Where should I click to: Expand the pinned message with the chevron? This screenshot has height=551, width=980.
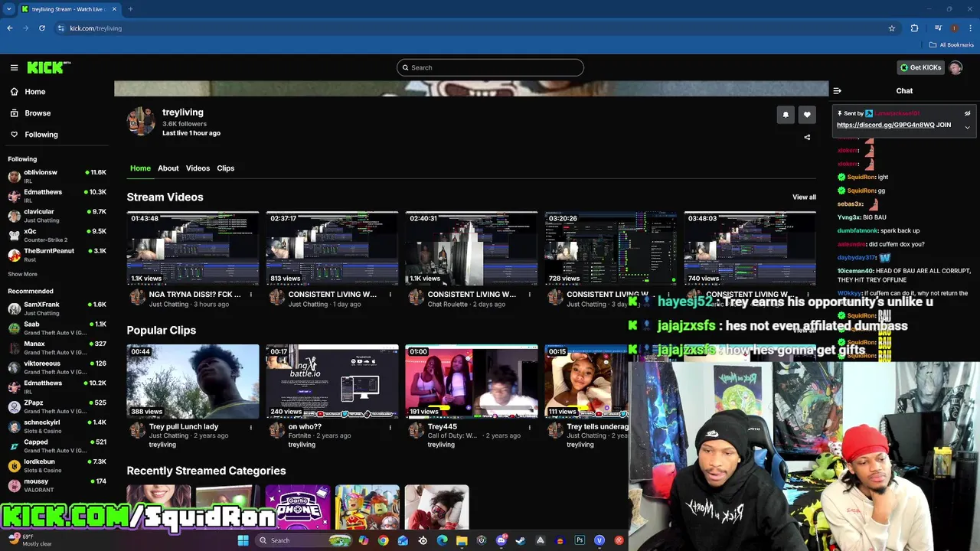tap(968, 127)
